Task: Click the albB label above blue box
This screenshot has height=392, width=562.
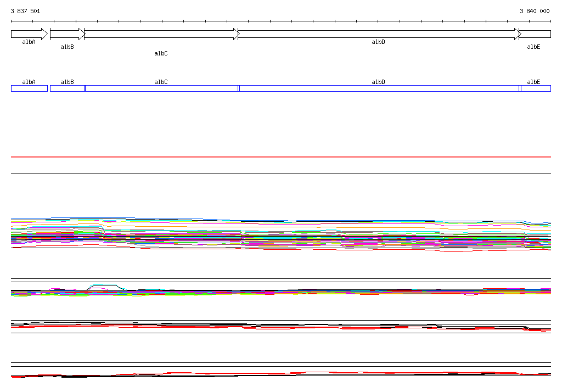Action: pos(67,82)
